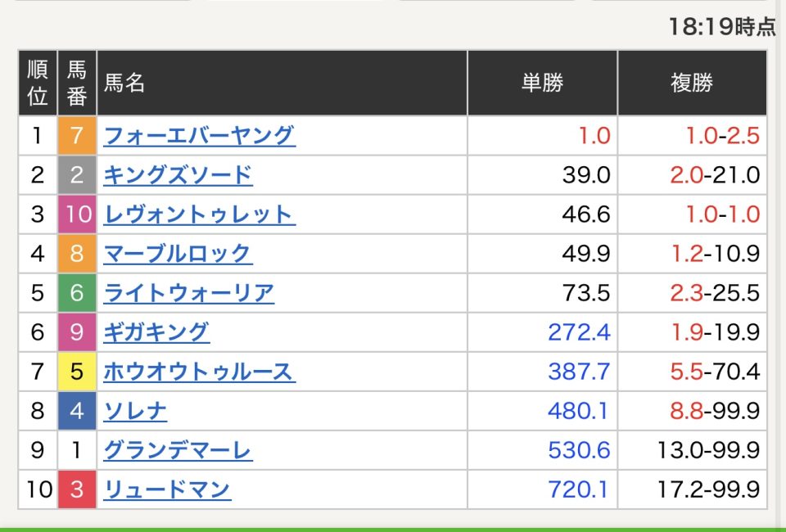Open horse link レヴォントゥレット
The height and width of the screenshot is (532, 786).
click(x=199, y=214)
